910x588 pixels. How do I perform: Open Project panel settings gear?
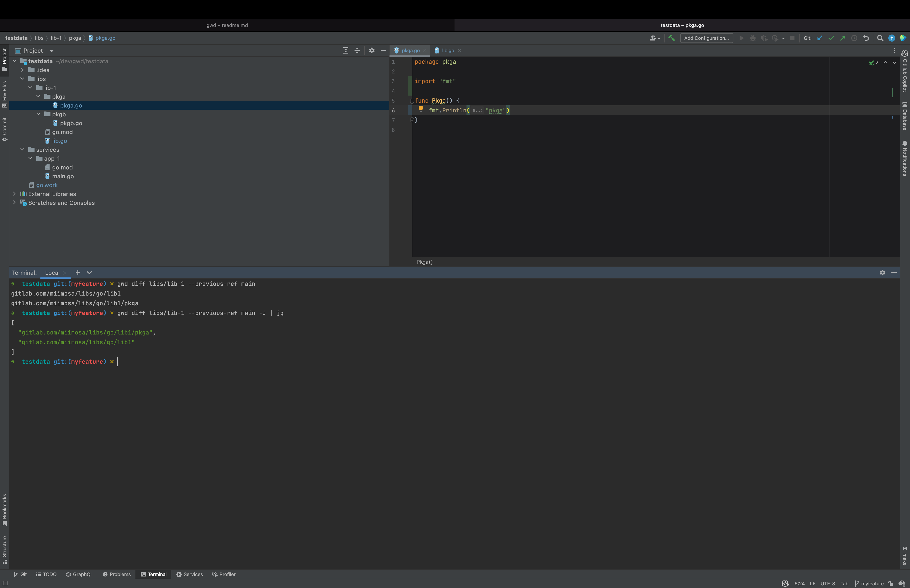(x=372, y=50)
